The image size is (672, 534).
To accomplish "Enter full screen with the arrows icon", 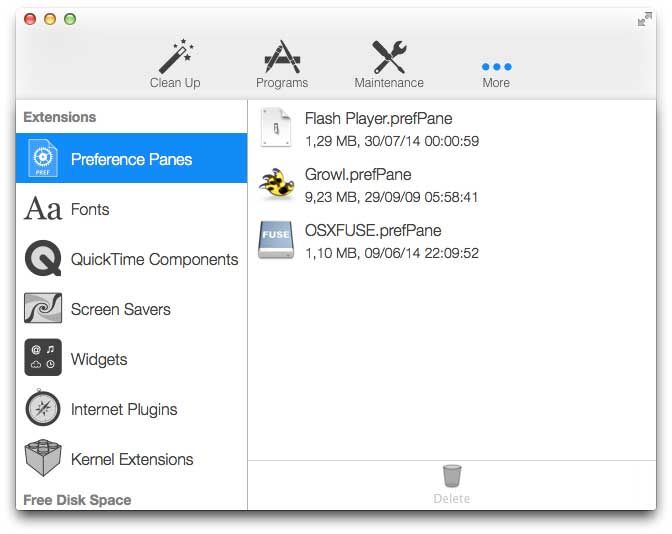I will coord(644,19).
